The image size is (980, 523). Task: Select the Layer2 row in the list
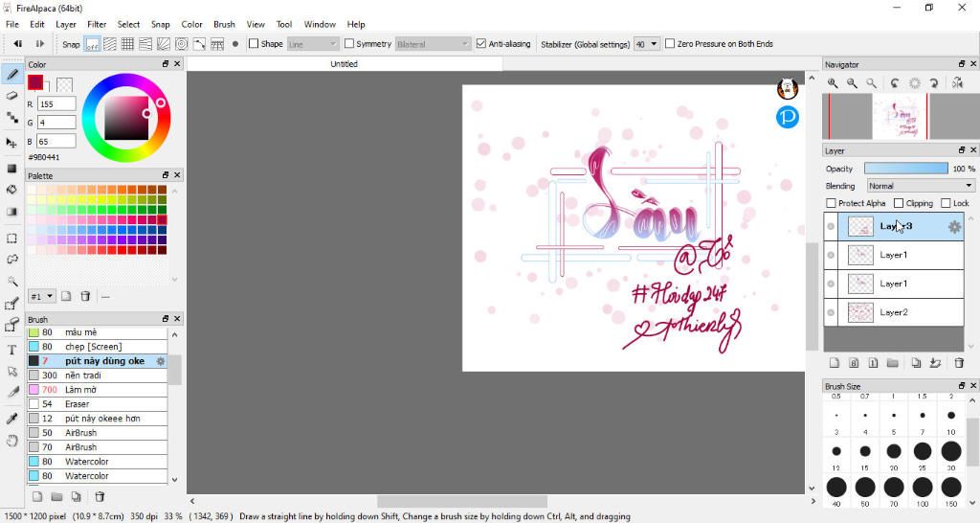click(x=894, y=312)
